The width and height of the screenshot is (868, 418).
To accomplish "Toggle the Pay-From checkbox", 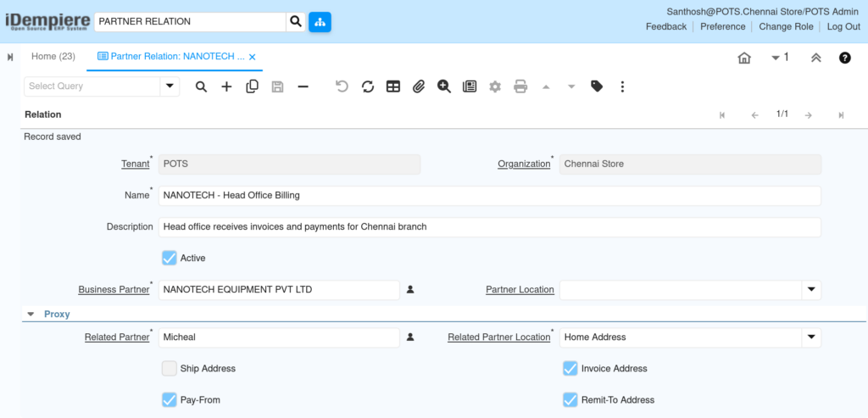I will 170,399.
